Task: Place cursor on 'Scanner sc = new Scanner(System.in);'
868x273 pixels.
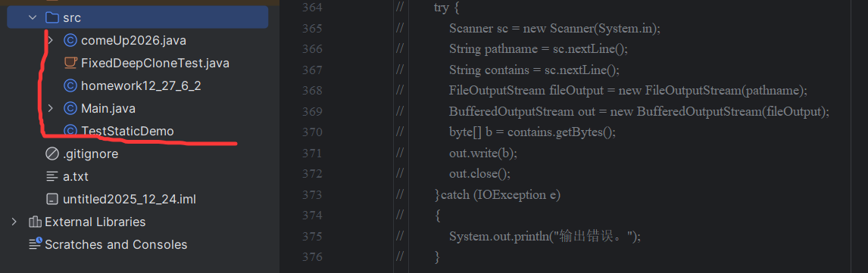Action: [554, 29]
